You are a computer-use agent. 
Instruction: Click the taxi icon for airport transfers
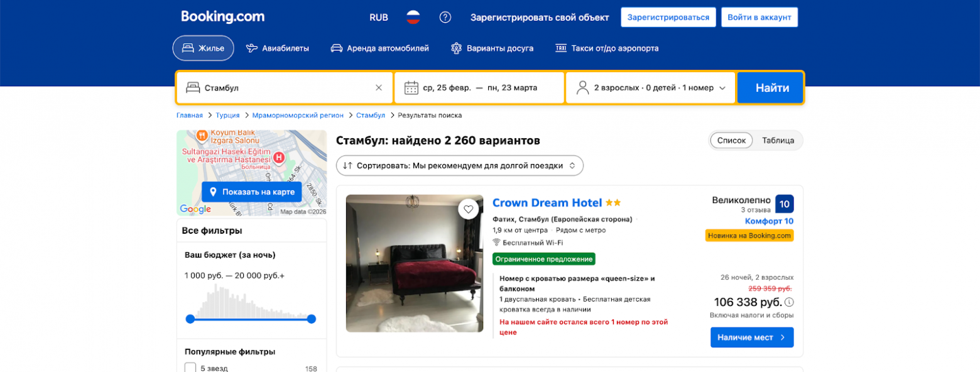tap(560, 47)
